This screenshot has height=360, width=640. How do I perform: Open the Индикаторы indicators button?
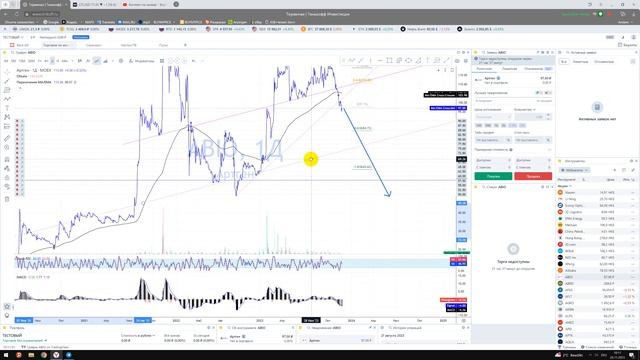[141, 61]
